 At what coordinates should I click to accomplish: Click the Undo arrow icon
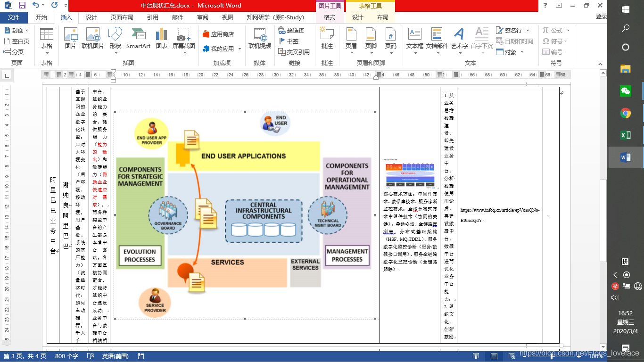(x=36, y=6)
